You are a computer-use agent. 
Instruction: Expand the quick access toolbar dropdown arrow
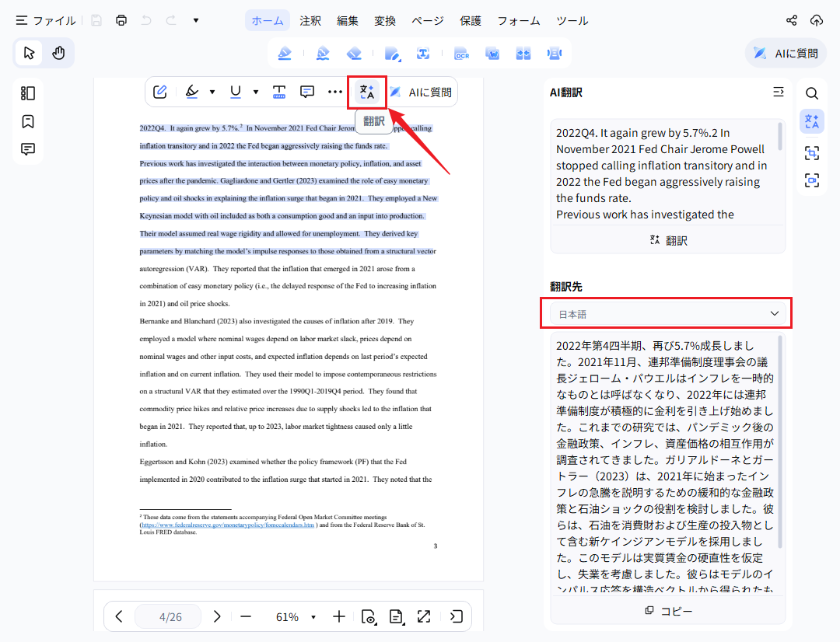click(196, 20)
